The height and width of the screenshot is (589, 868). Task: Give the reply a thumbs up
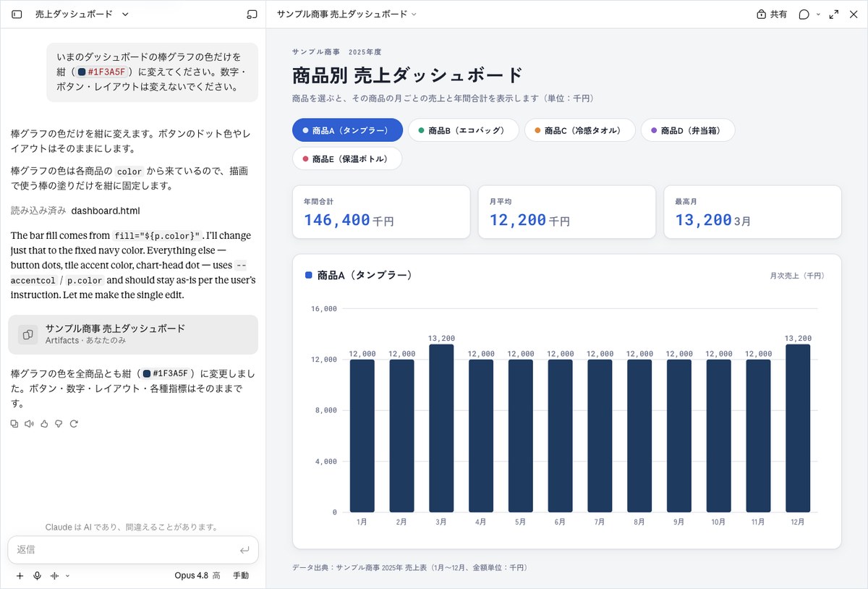[x=44, y=423]
